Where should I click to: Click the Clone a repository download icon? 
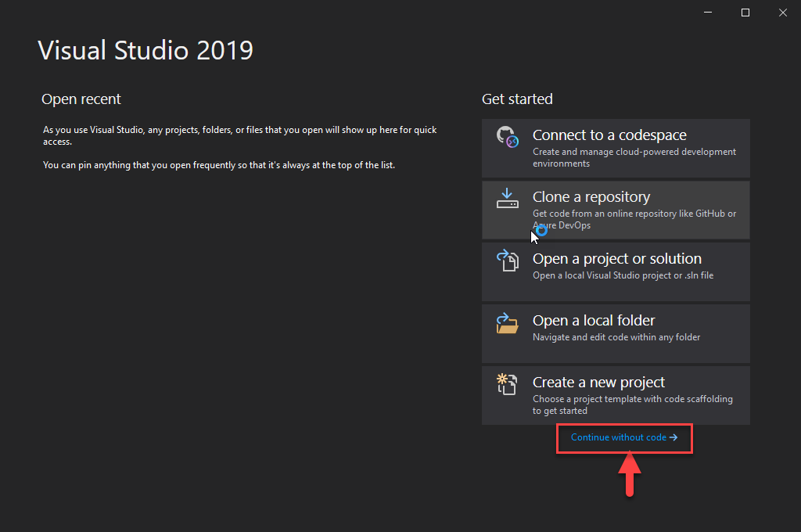pos(508,199)
